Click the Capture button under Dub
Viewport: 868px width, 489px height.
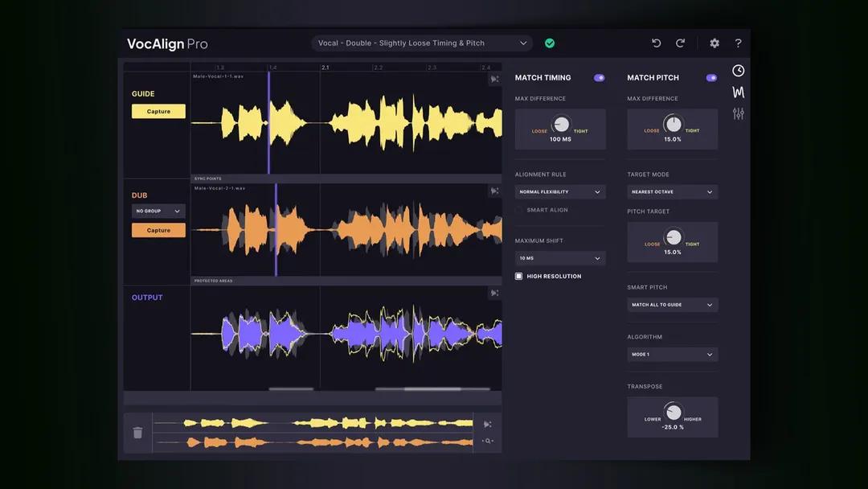(x=158, y=229)
